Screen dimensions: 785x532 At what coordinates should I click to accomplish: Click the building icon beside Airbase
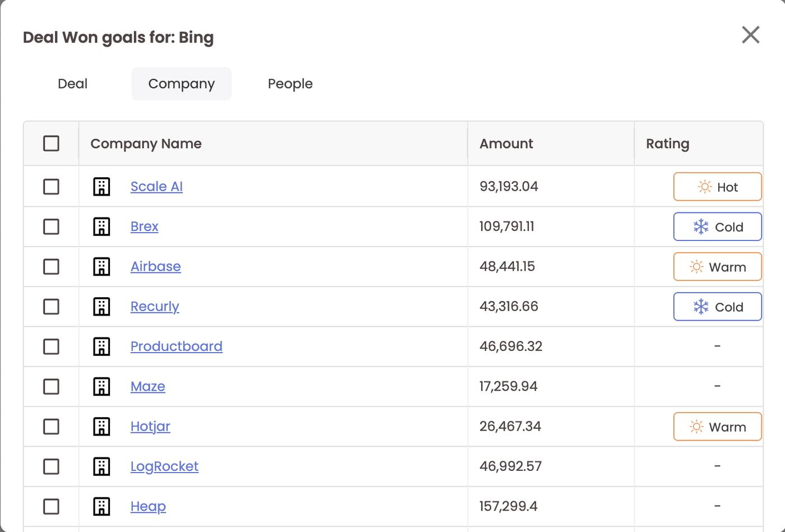click(101, 266)
